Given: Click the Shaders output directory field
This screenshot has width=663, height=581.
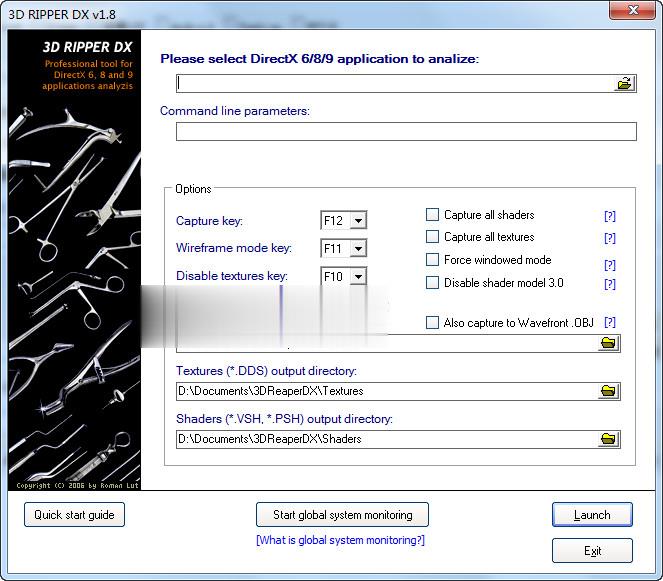Looking at the screenshot, I should coord(387,439).
